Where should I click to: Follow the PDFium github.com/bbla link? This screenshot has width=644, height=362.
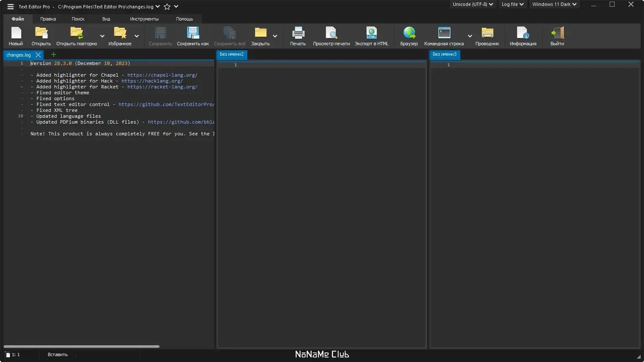pos(181,122)
